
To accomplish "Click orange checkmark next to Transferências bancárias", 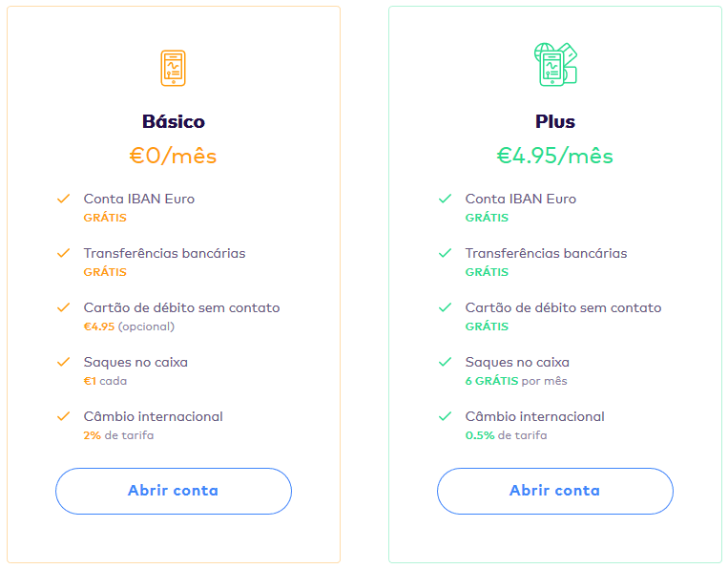I will click(x=64, y=253).
